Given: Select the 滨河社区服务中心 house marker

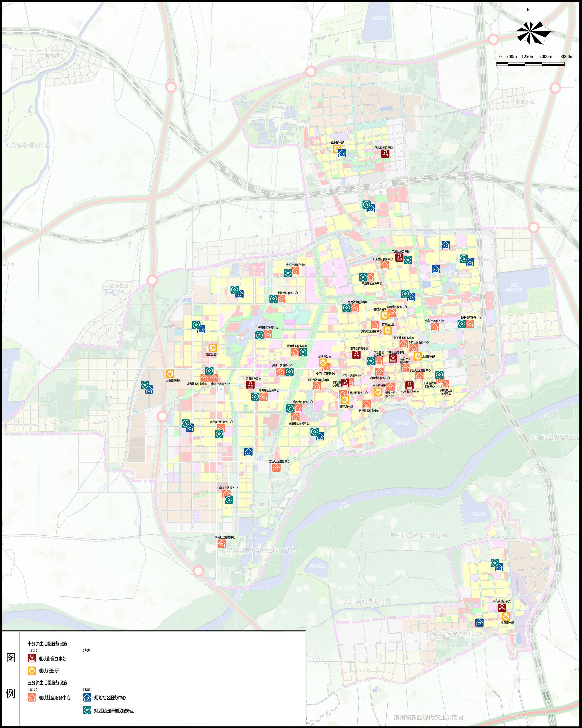Looking at the screenshot, I should tap(221, 544).
